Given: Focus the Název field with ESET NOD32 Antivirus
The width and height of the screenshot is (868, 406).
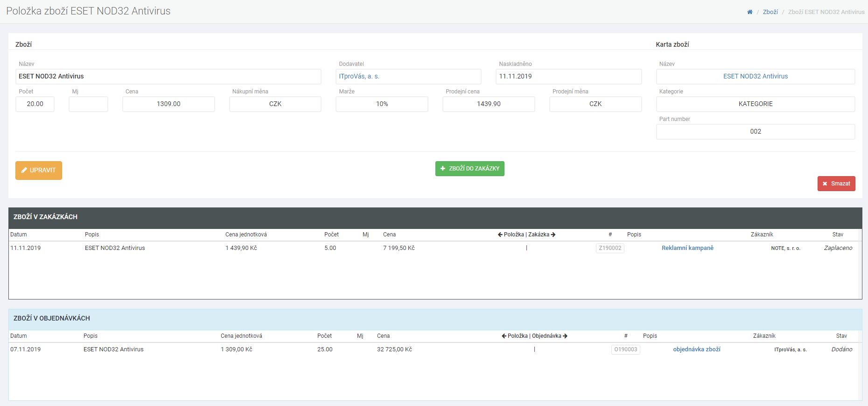Looking at the screenshot, I should pyautogui.click(x=168, y=77).
